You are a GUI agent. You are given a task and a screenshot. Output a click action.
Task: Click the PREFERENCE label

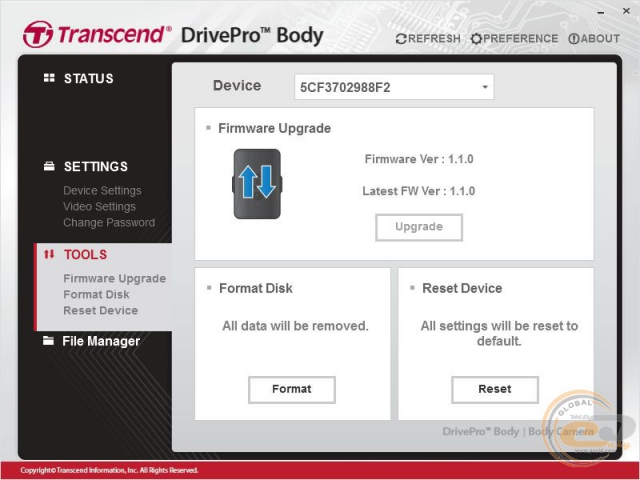click(x=520, y=39)
